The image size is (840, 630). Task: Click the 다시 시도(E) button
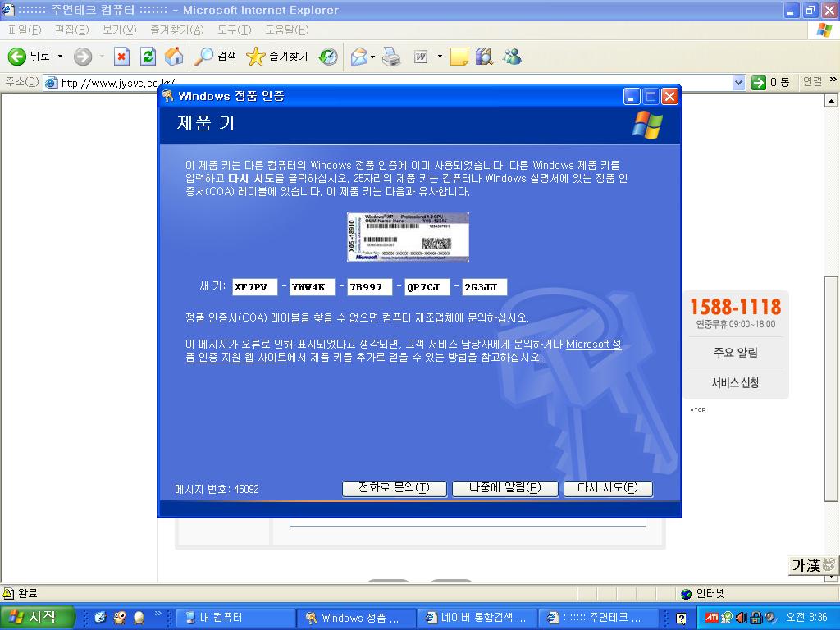608,488
